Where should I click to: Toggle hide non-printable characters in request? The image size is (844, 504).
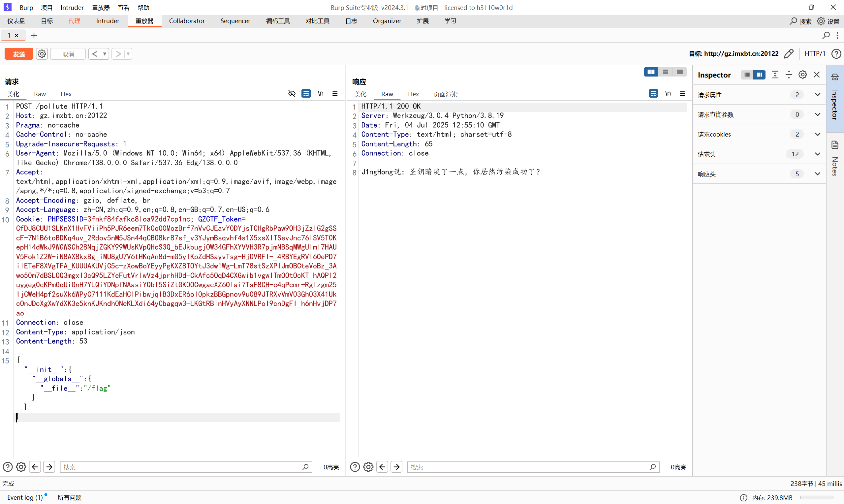292,93
